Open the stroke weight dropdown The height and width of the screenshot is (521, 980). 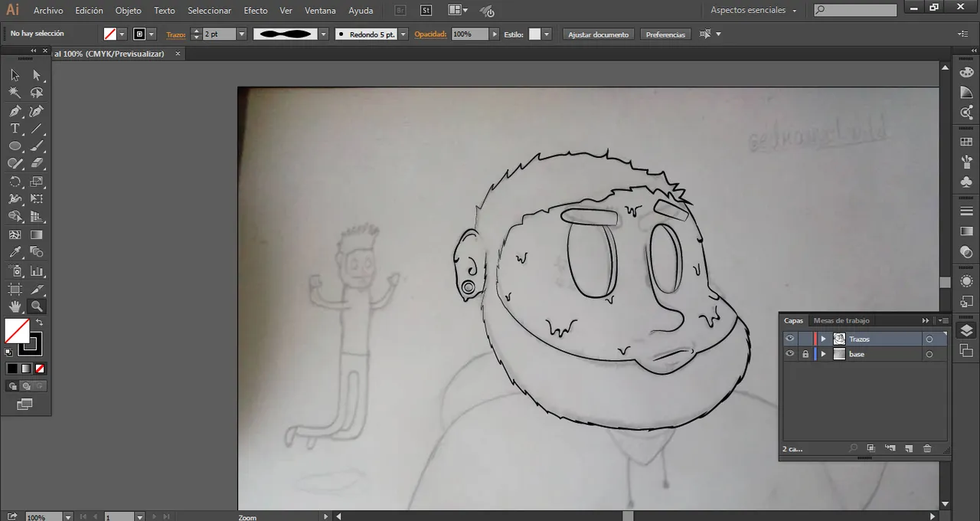click(x=242, y=34)
